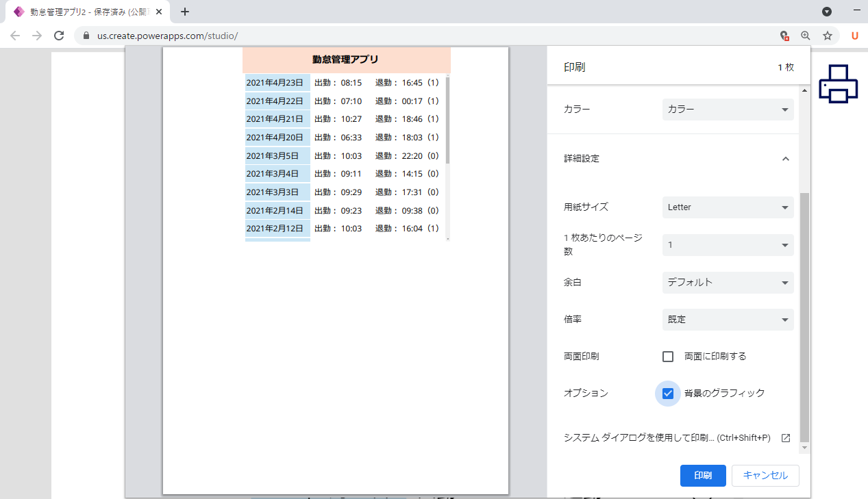Click 退勤: 22:20 (0) text
The height and width of the screenshot is (499, 868).
(x=407, y=155)
